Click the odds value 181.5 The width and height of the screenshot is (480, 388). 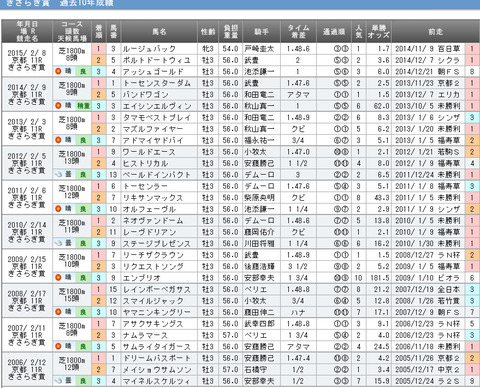[379, 278]
